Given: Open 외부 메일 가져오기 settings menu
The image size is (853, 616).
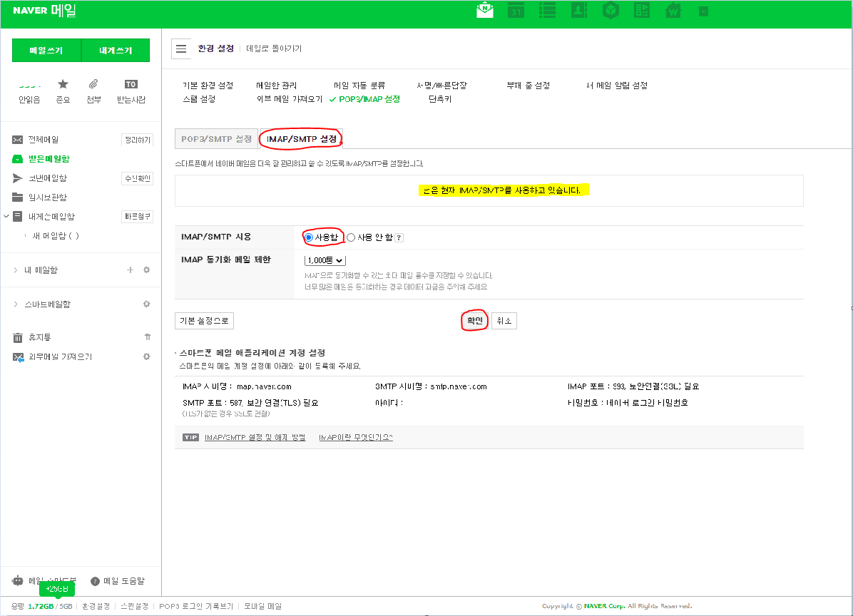Looking at the screenshot, I should pos(290,99).
